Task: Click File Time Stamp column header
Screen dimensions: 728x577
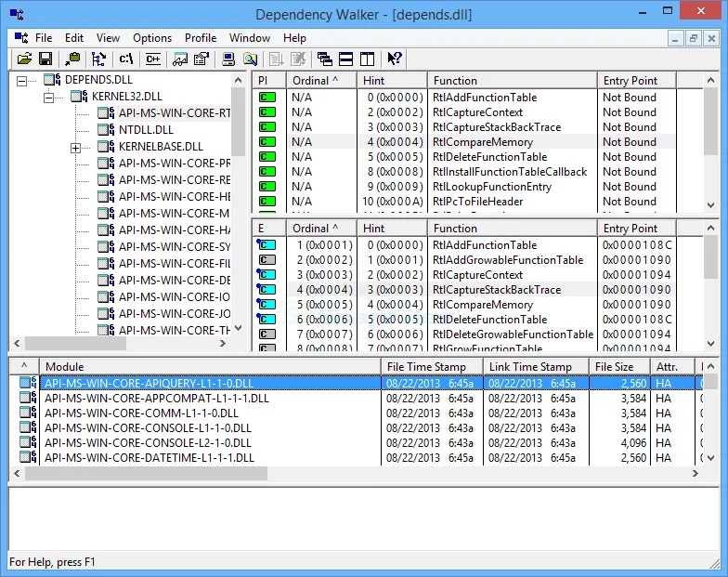Action: pos(433,366)
